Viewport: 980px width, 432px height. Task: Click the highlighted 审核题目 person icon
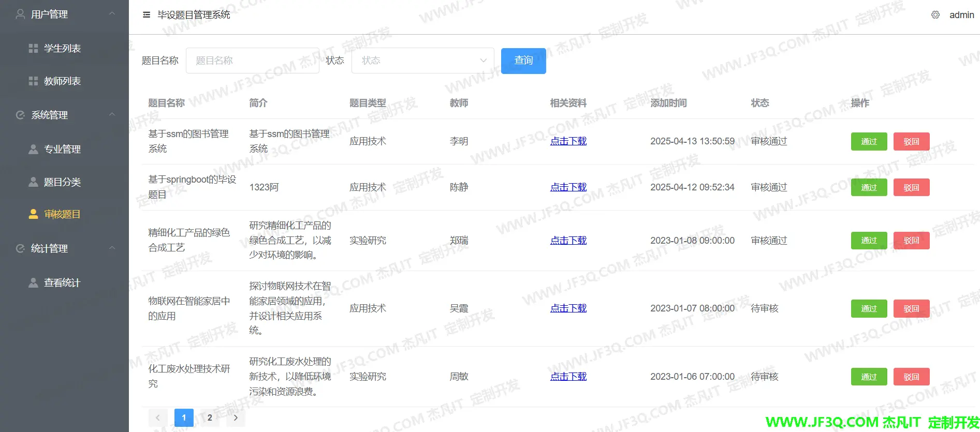33,214
